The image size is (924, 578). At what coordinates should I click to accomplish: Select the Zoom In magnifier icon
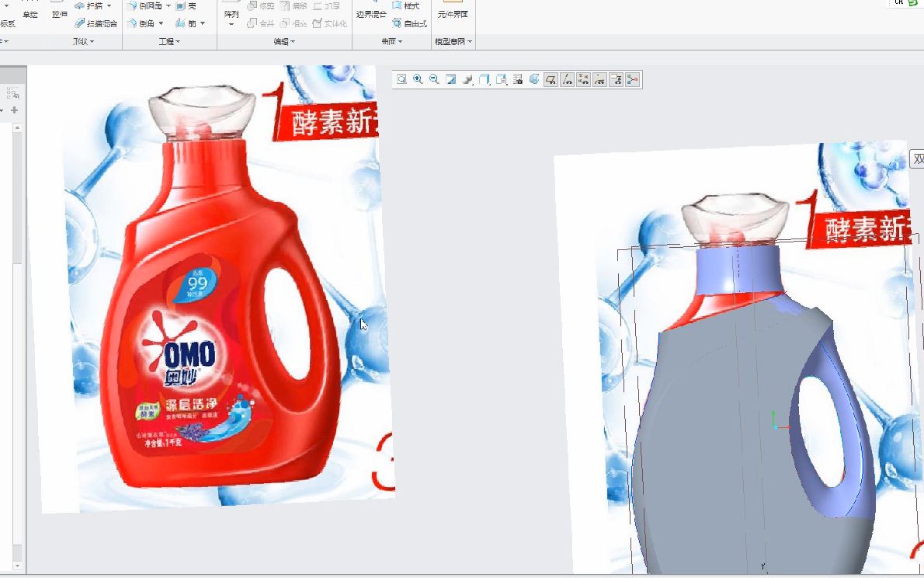[418, 79]
